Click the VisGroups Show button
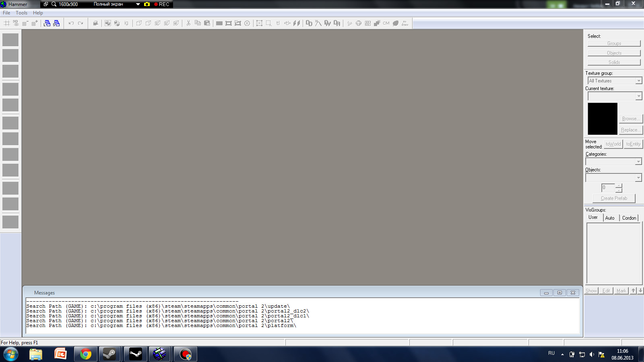 (x=591, y=291)
